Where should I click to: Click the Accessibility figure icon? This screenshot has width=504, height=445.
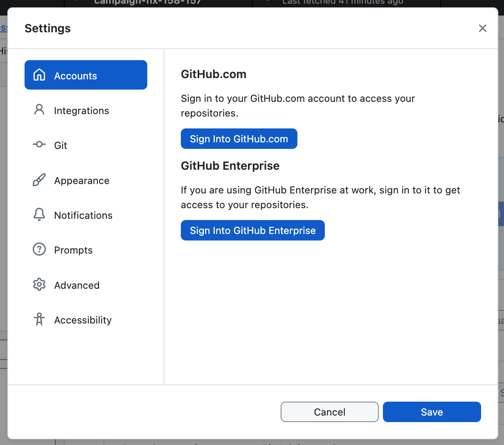tap(39, 319)
